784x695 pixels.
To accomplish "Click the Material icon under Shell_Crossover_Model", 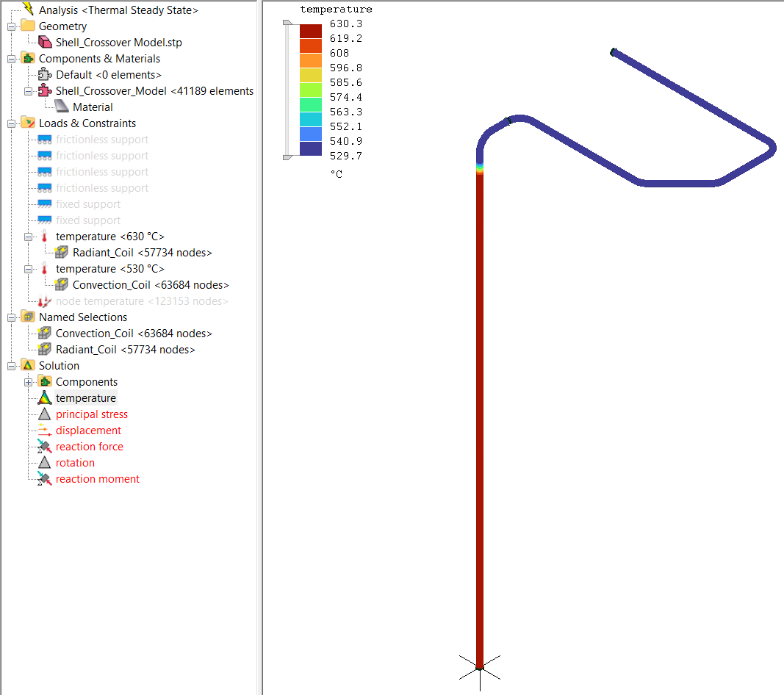I will click(62, 107).
